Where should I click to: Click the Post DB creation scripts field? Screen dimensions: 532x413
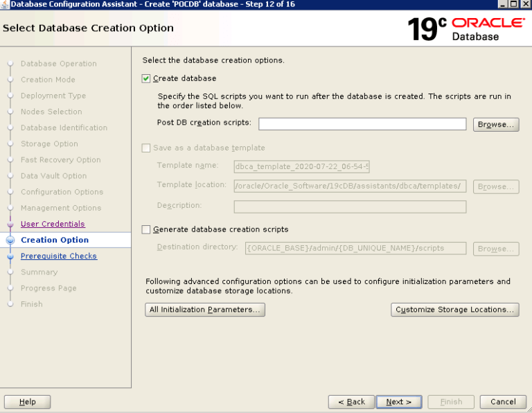[x=362, y=124]
